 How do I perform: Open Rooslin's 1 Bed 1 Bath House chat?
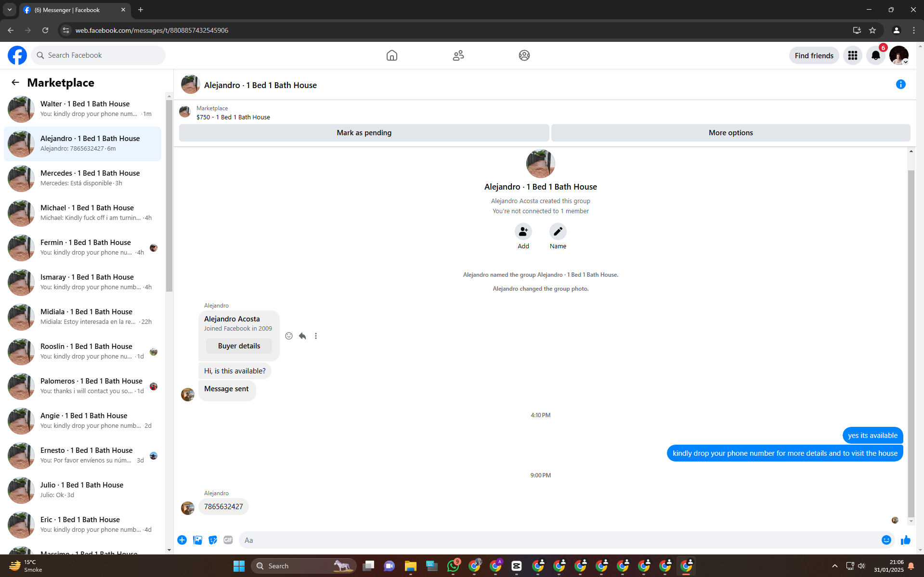(82, 352)
